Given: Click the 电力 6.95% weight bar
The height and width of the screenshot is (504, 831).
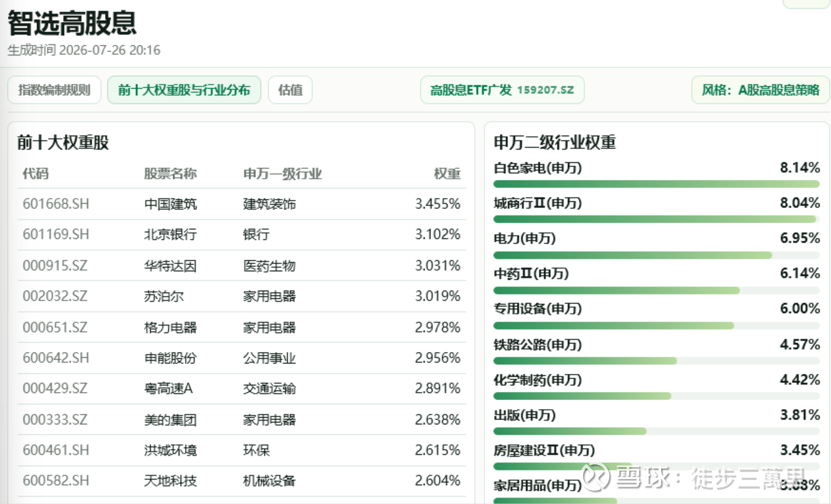Looking at the screenshot, I should coord(656,255).
